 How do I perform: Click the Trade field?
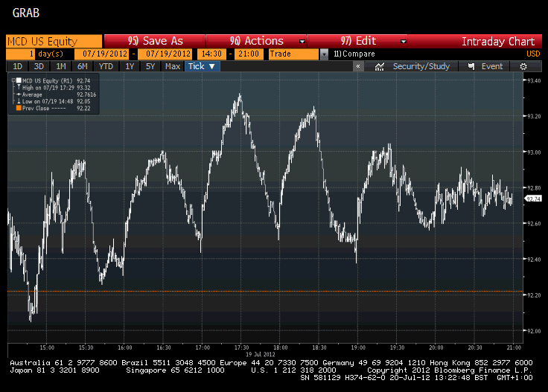click(x=294, y=54)
